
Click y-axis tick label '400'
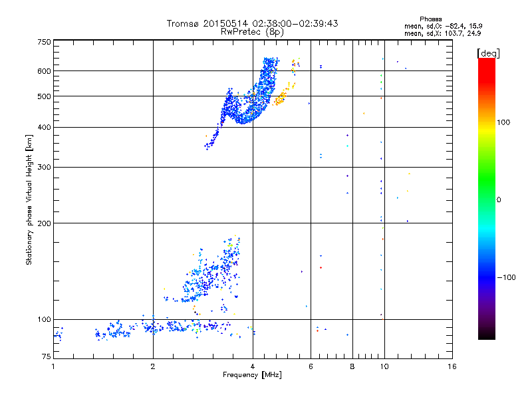44,128
